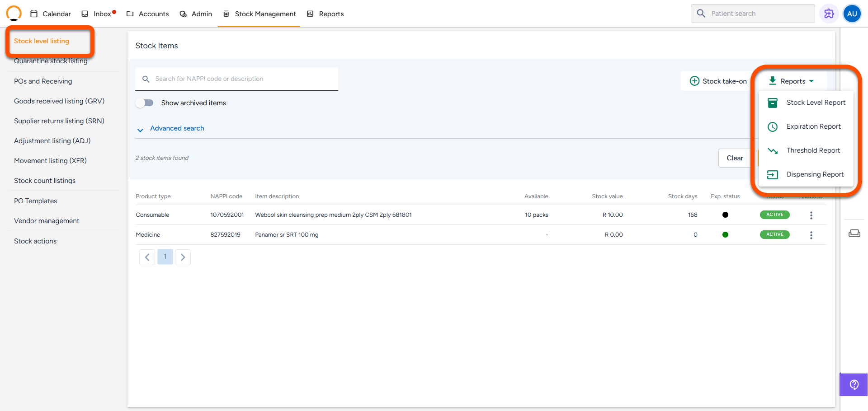Choose Threshold Report in Reports menu
868x411 pixels.
click(813, 150)
